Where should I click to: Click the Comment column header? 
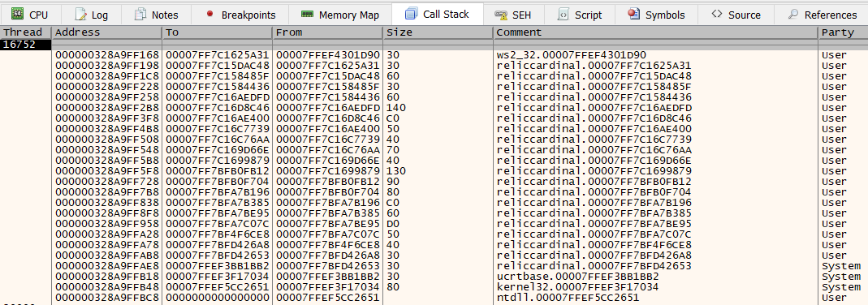point(656,32)
